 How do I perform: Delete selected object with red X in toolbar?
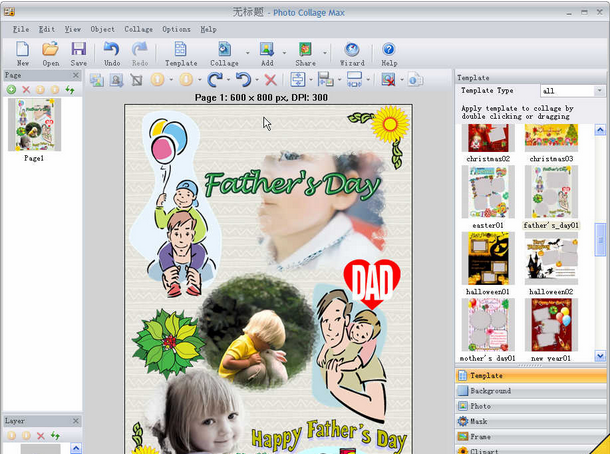[x=270, y=79]
